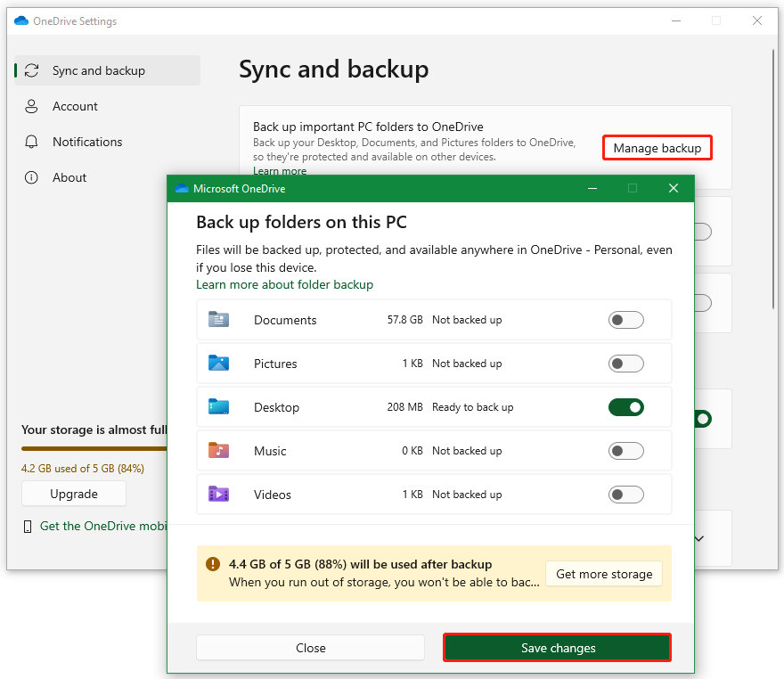The width and height of the screenshot is (784, 679).
Task: Click 'Your storage is almost full' text
Action: point(94,429)
